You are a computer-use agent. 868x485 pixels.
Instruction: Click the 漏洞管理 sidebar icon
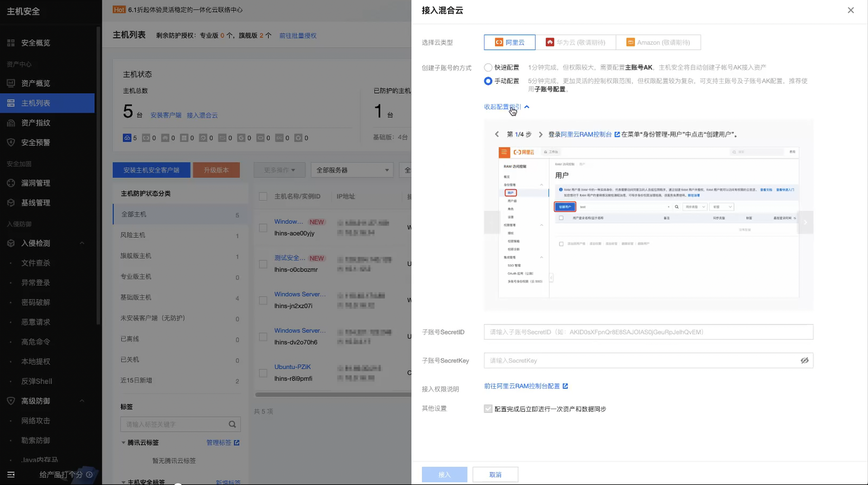tap(11, 183)
